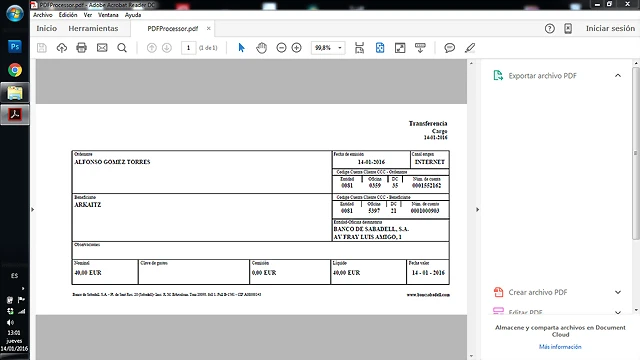Zoom out with the minus icon
Image resolution: width=640 pixels, height=360 pixels.
tap(281, 48)
